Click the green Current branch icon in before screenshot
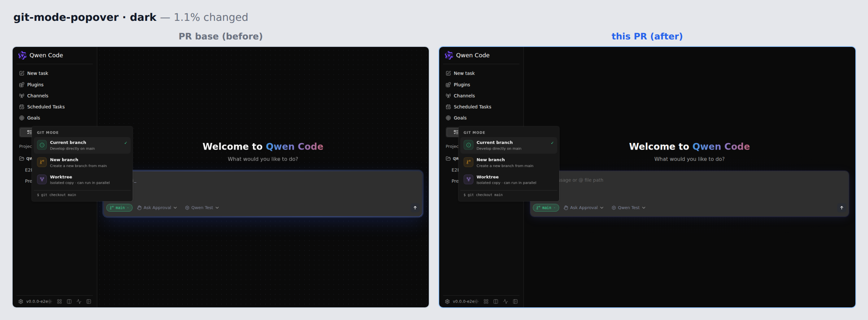 point(42,145)
